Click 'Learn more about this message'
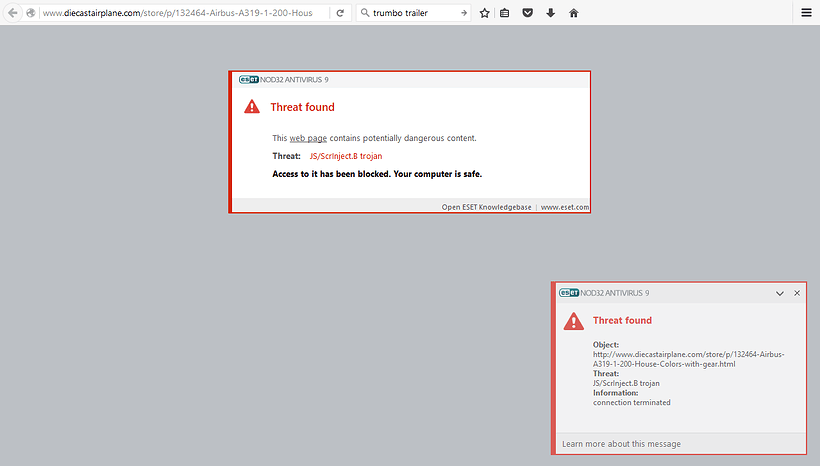The width and height of the screenshot is (820, 466). coord(621,444)
